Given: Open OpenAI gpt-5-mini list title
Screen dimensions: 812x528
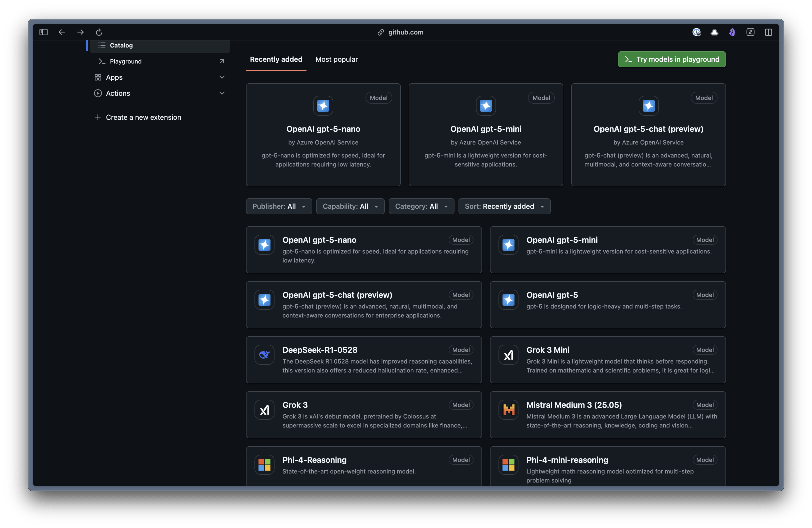Looking at the screenshot, I should pos(561,240).
